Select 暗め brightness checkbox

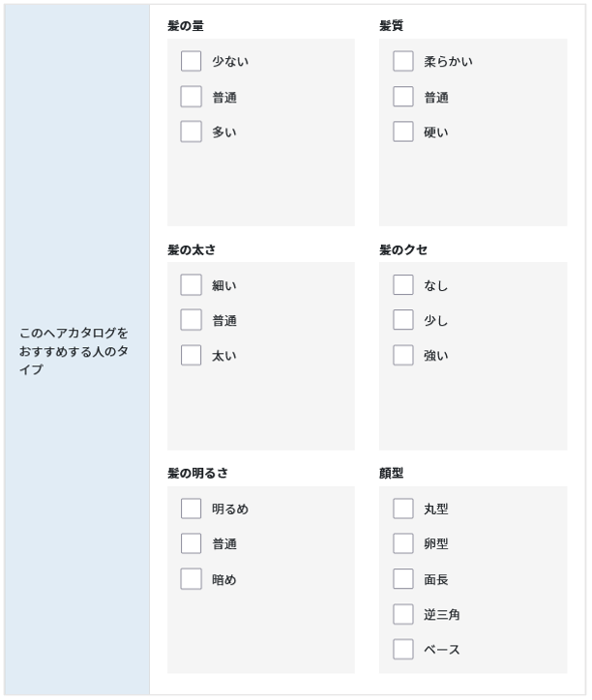pos(191,579)
